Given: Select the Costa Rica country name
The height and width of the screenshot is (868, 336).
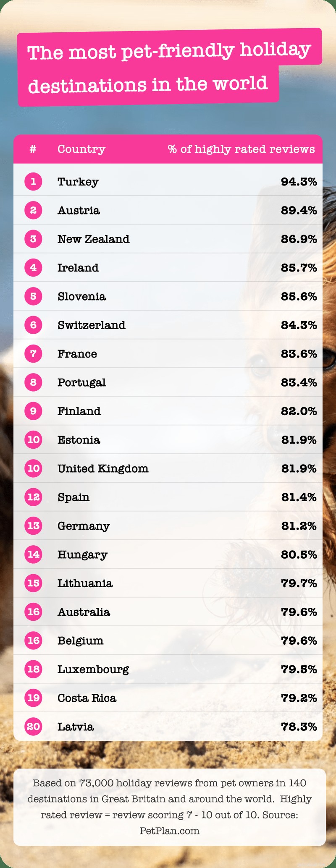Looking at the screenshot, I should [x=87, y=698].
